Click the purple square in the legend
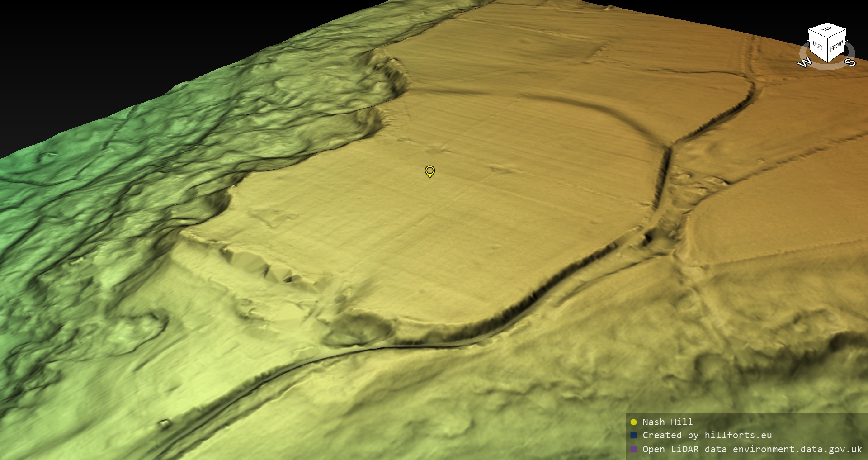Image resolution: width=868 pixels, height=460 pixels. [x=633, y=449]
